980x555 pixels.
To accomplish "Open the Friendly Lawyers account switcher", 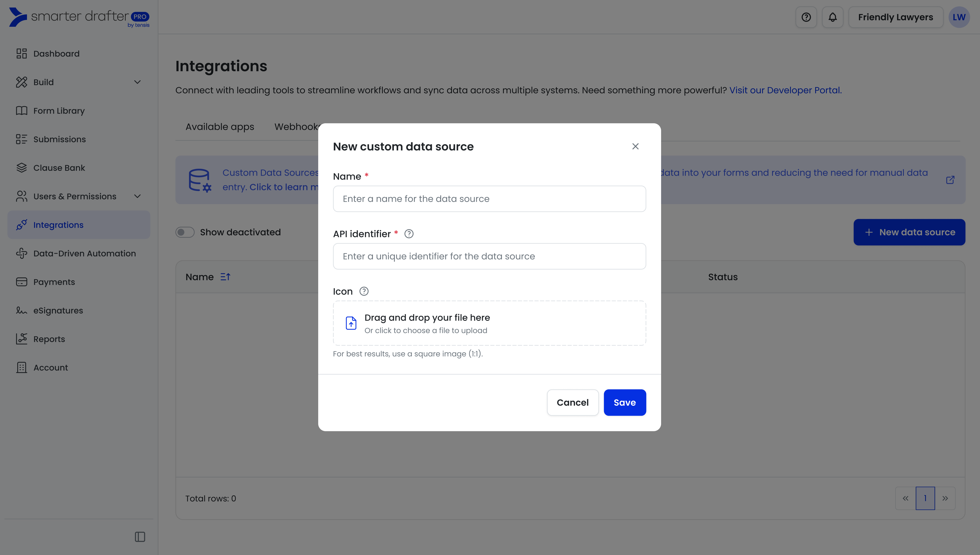I will [x=895, y=17].
